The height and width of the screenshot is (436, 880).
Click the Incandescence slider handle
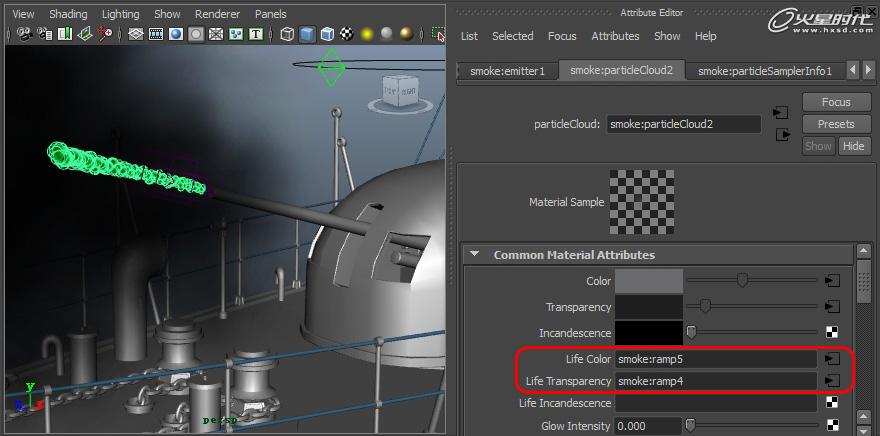[691, 332]
